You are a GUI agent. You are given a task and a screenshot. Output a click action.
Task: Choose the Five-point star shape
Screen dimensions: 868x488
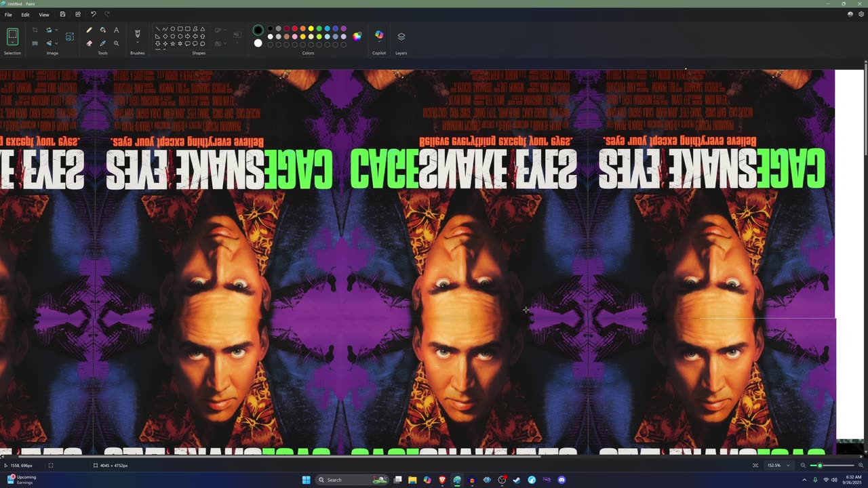pos(172,43)
